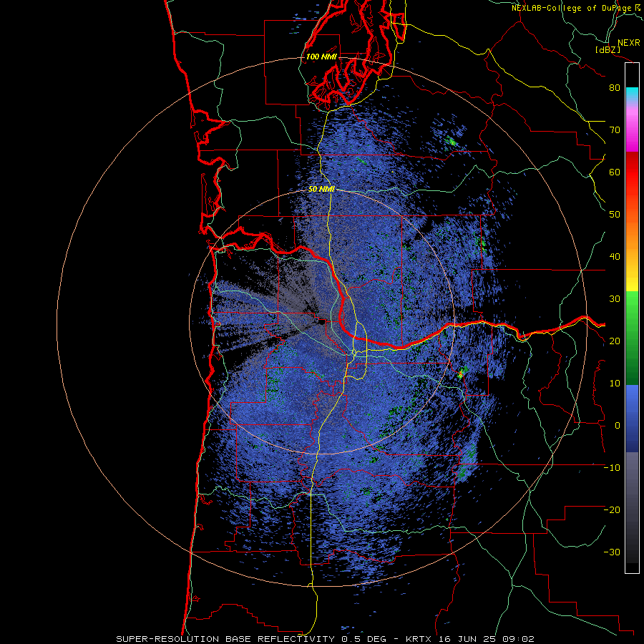Click the -30 dBZ scale label
The image size is (644, 644).
point(612,552)
